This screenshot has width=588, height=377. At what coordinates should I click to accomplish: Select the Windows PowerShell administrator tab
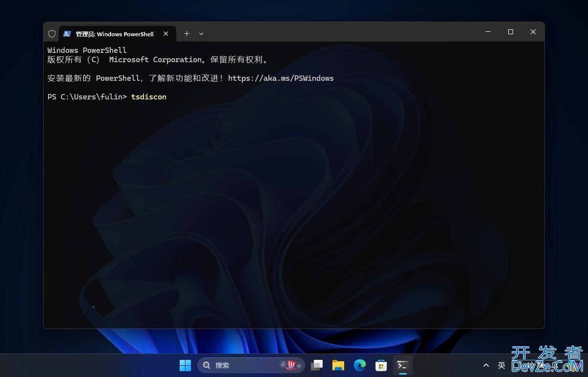(117, 34)
